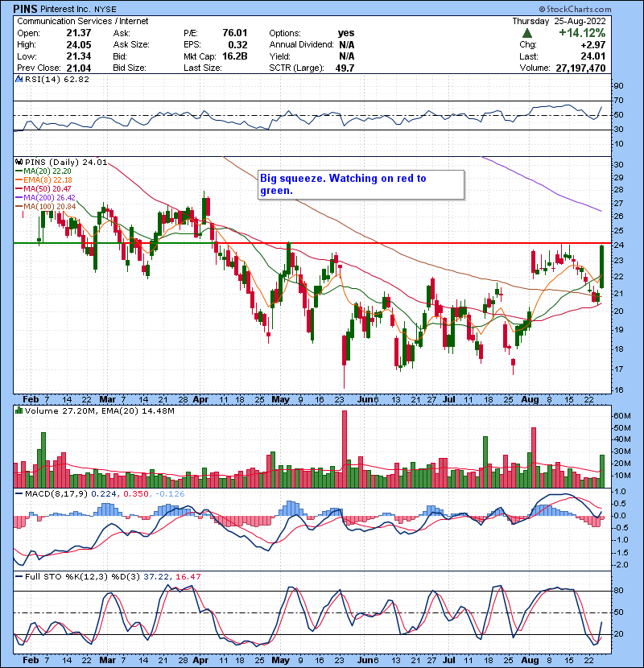Click the 'PINS (Daily) 24.01' legend label
Viewport: 644px width, 668px height.
(x=66, y=162)
